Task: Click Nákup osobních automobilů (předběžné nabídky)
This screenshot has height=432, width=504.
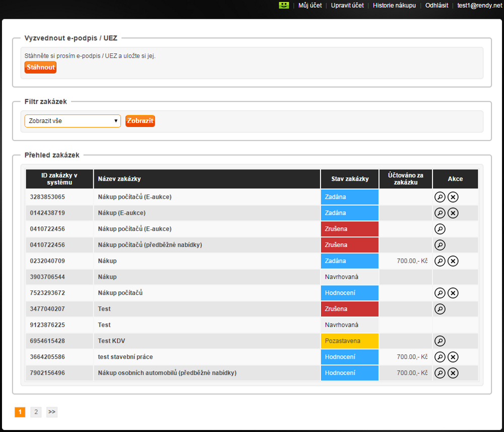Action: point(167,373)
